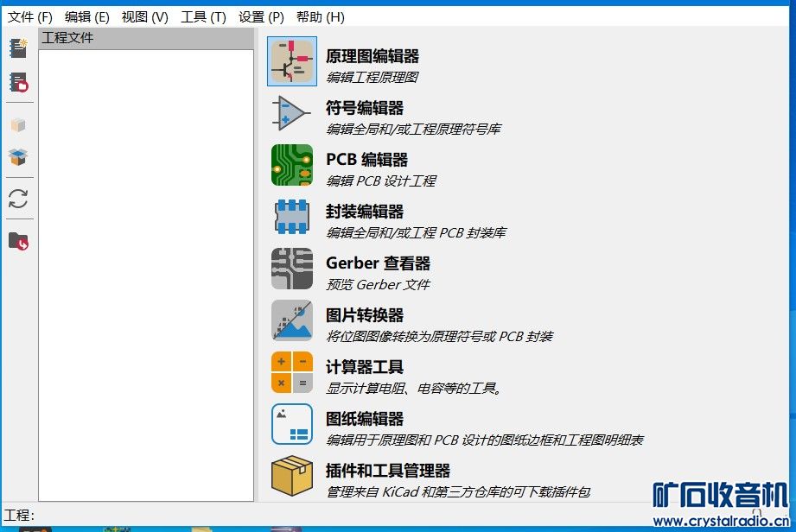Click description 编辑用于原理图和 PCB 设计的图纸边框和工程图明细表
The height and width of the screenshot is (532, 796).
click(x=484, y=440)
